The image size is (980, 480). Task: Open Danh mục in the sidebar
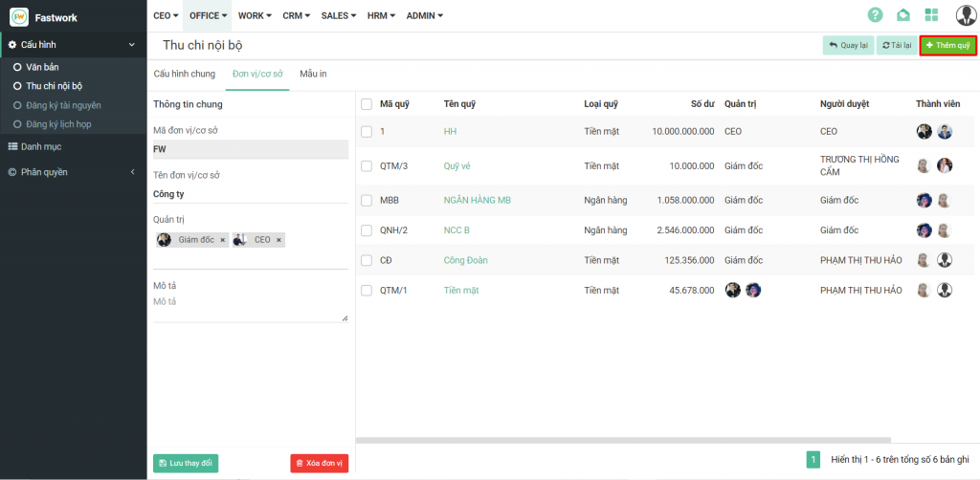coord(41,146)
